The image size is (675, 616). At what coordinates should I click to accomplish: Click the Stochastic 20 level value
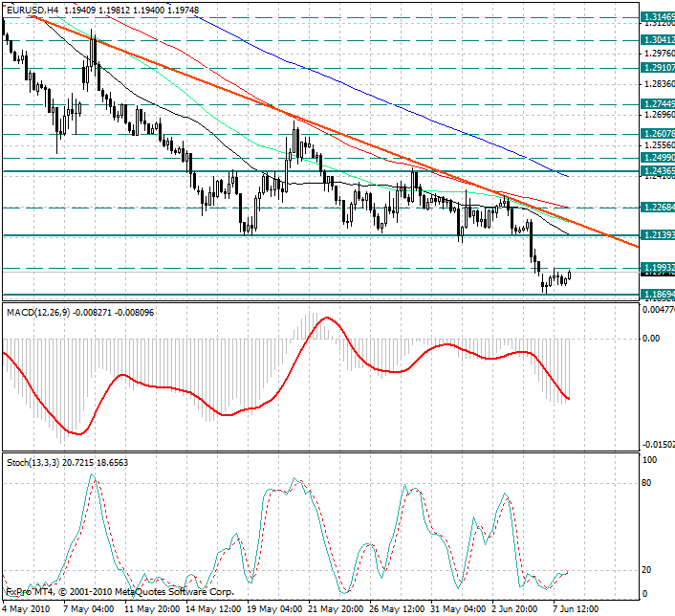646,570
